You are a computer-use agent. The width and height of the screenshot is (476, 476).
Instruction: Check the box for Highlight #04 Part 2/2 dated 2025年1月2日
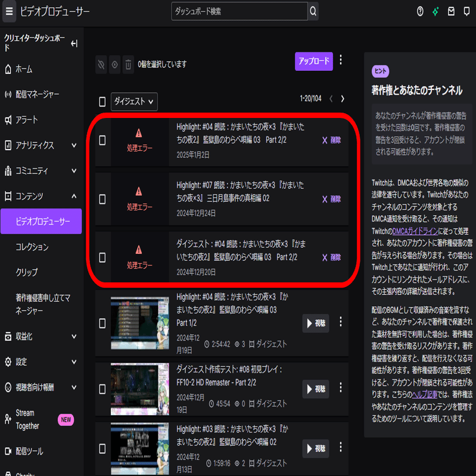102,140
